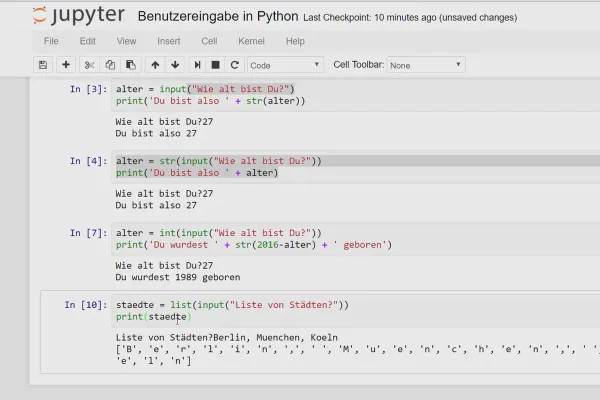600x400 pixels.
Task: Click the In [7]: prompt label
Action: [88, 233]
